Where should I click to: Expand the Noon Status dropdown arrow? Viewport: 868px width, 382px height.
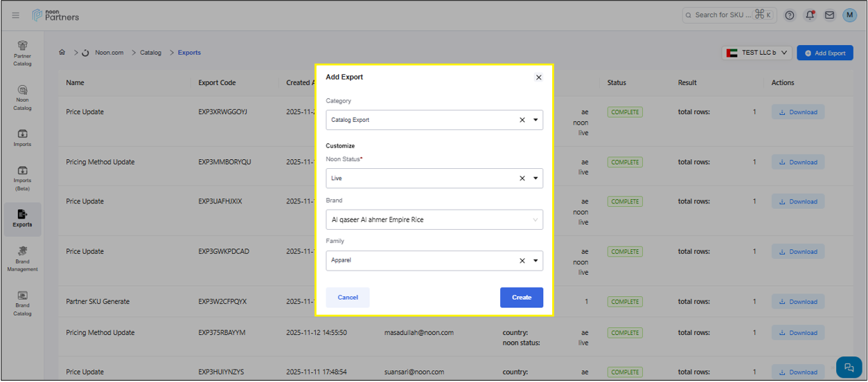point(535,178)
